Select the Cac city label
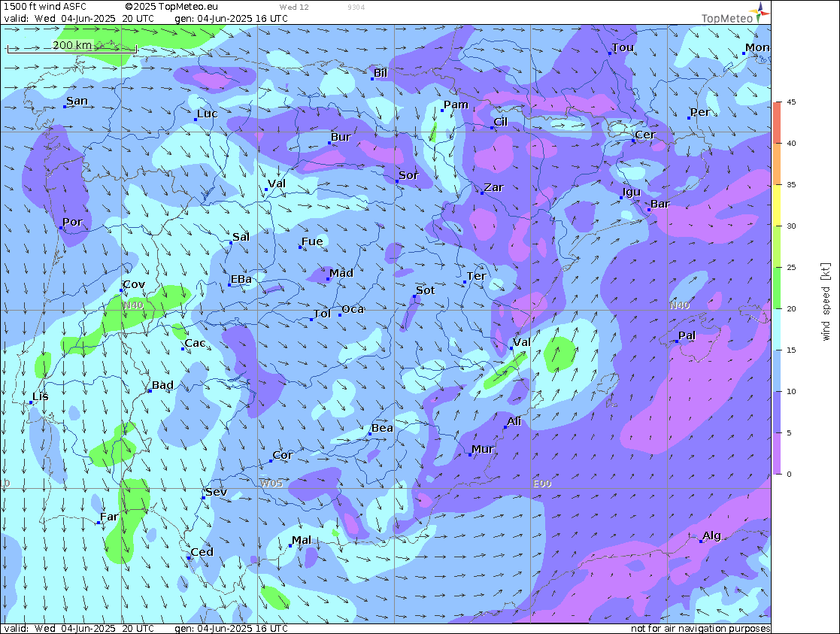The image size is (840, 634). 195,343
